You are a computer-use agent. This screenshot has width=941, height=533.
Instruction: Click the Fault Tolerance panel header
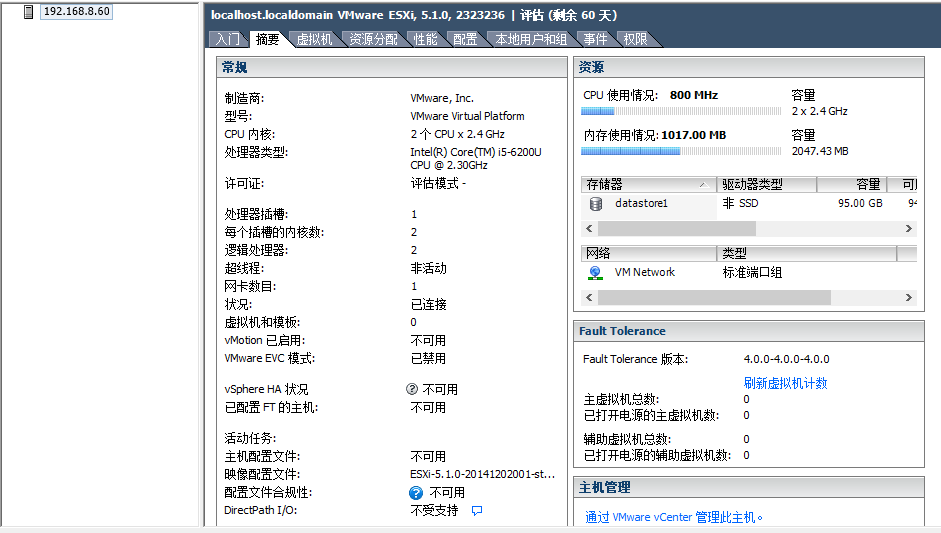(748, 331)
